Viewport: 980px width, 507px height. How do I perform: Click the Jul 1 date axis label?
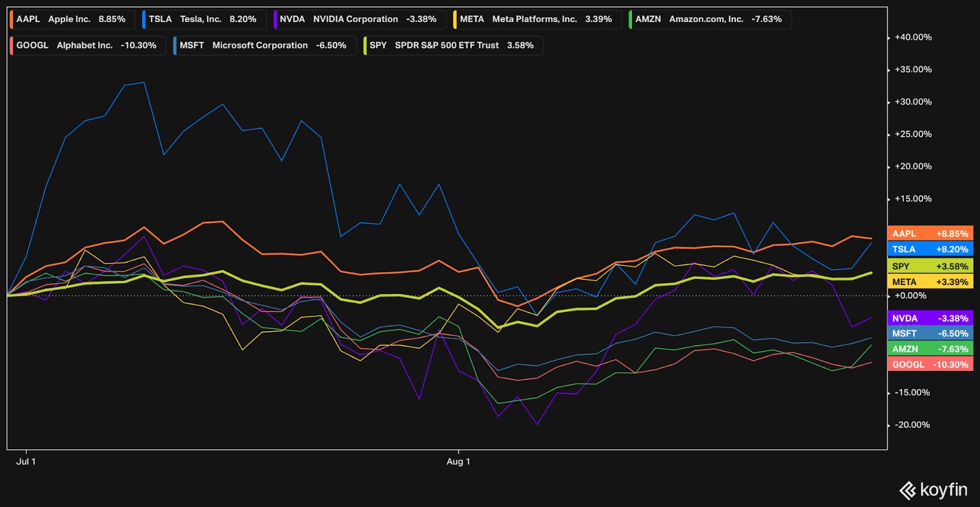coord(26,462)
